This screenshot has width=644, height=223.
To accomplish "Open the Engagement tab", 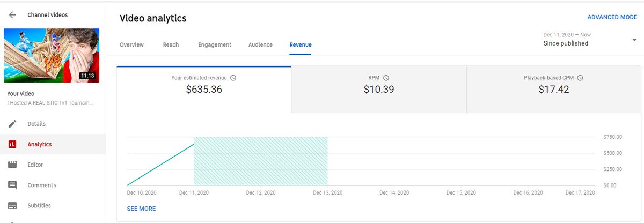I will (x=215, y=45).
